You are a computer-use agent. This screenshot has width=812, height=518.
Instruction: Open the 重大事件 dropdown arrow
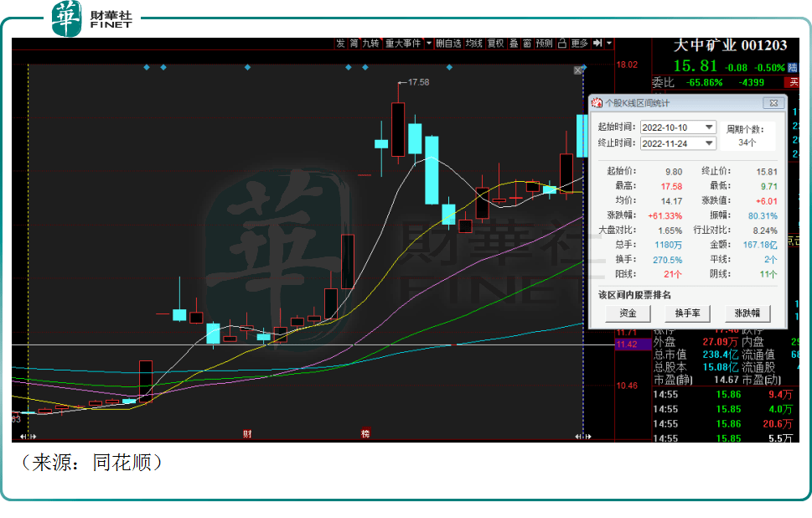[x=429, y=44]
